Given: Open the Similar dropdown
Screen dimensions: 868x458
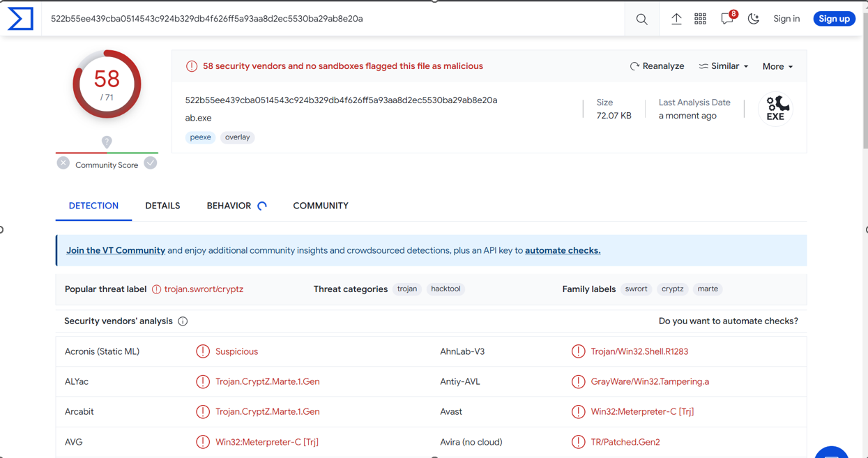Looking at the screenshot, I should 724,66.
